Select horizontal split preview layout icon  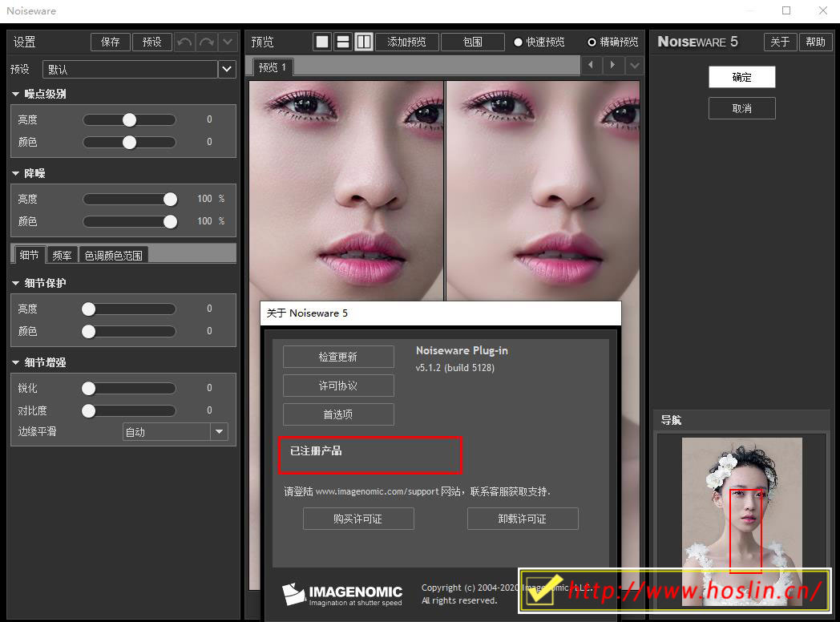343,42
